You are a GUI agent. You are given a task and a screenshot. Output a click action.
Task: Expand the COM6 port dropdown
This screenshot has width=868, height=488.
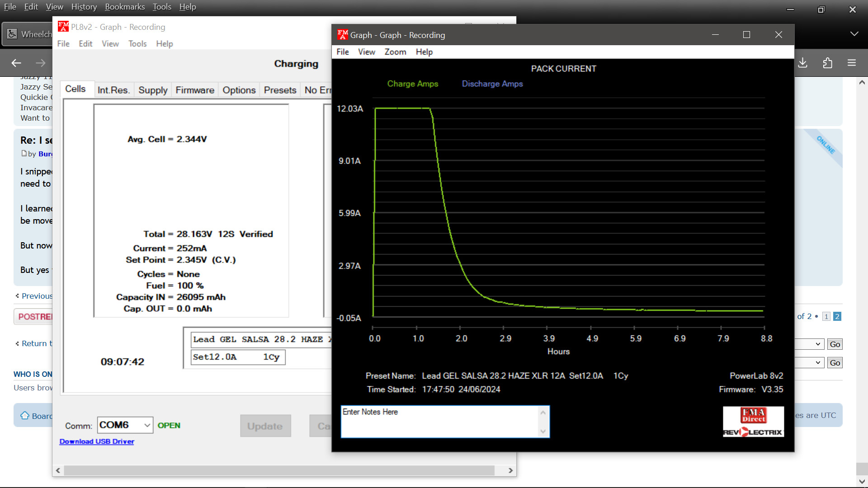[147, 425]
